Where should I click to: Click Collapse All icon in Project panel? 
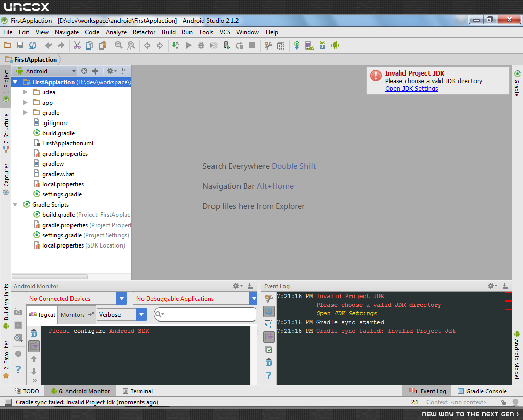[x=96, y=71]
